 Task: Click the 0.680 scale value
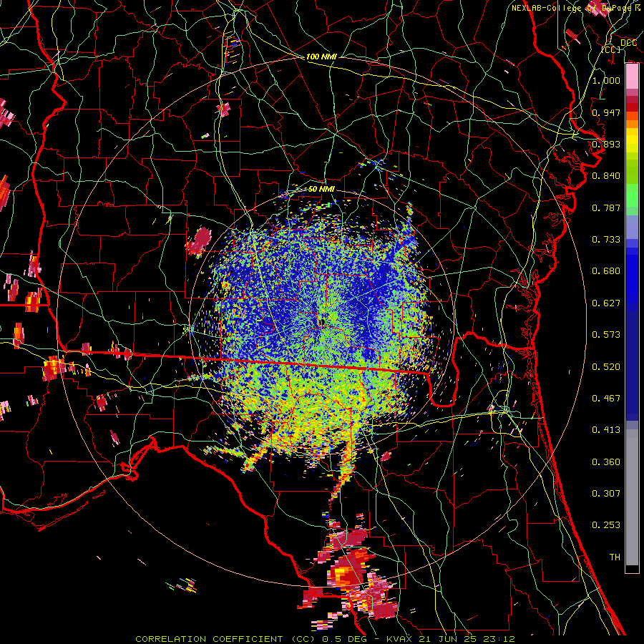(x=606, y=271)
